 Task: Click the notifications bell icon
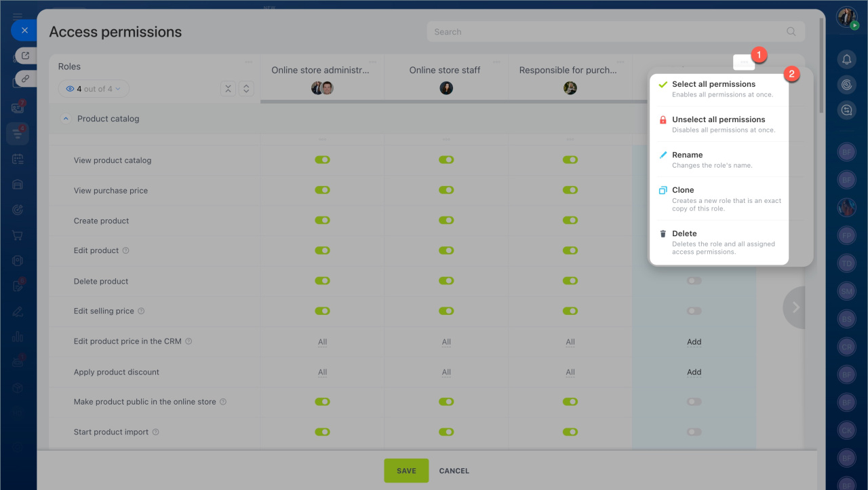[846, 60]
